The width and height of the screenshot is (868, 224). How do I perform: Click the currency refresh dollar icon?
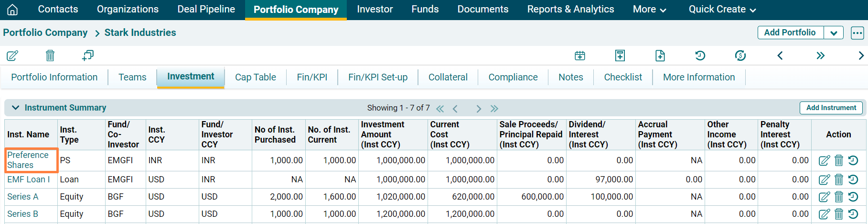740,56
